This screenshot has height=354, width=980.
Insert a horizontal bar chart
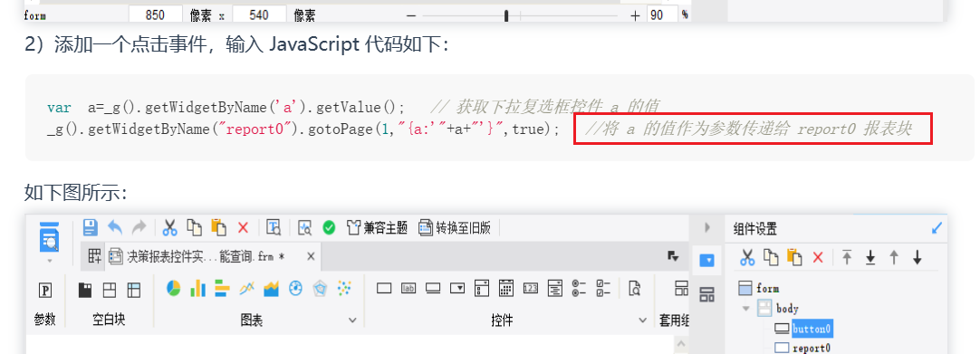(223, 288)
